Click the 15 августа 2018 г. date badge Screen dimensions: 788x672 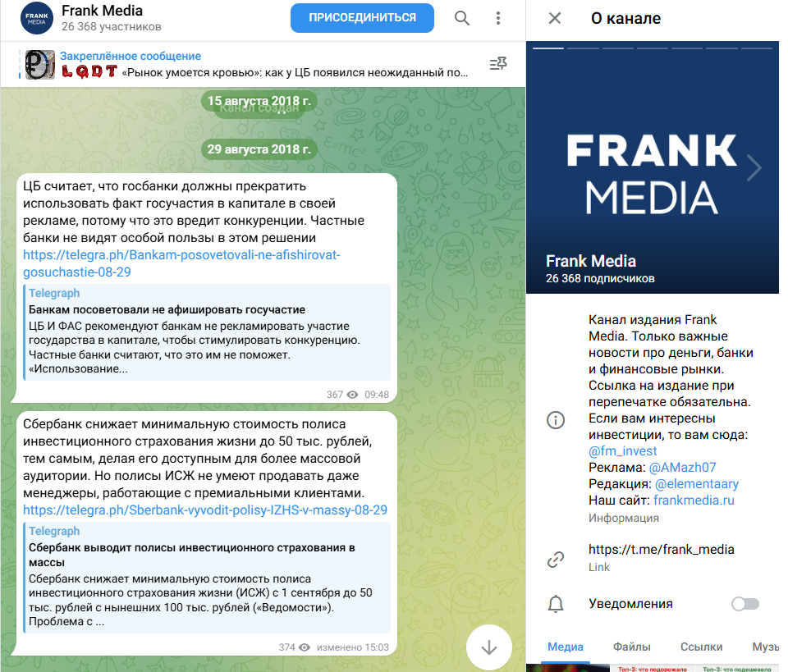point(259,101)
